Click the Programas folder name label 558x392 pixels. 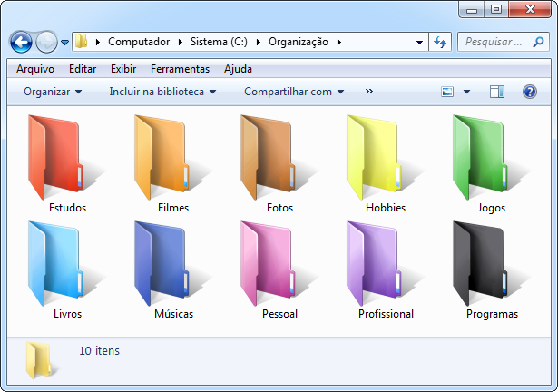[492, 314]
